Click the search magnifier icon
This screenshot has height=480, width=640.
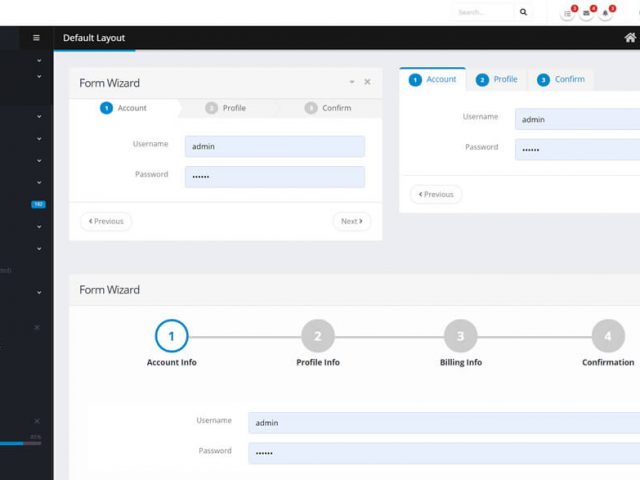pos(523,12)
